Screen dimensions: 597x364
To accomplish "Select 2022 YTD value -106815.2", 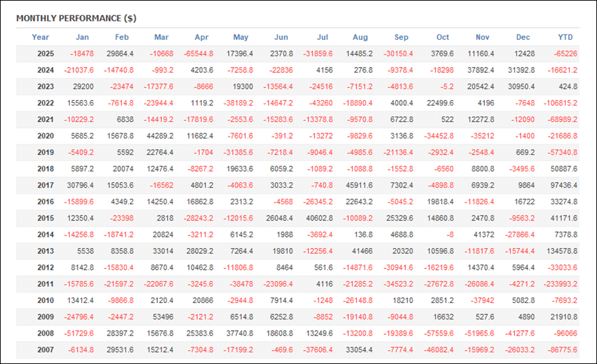I will [559, 103].
